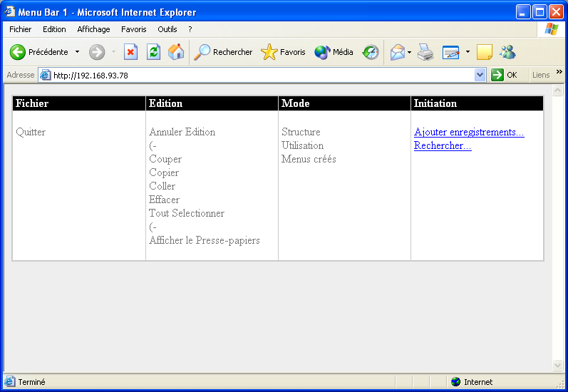Expand the Précédente back history dropdown arrow
568x392 pixels.
(77, 52)
